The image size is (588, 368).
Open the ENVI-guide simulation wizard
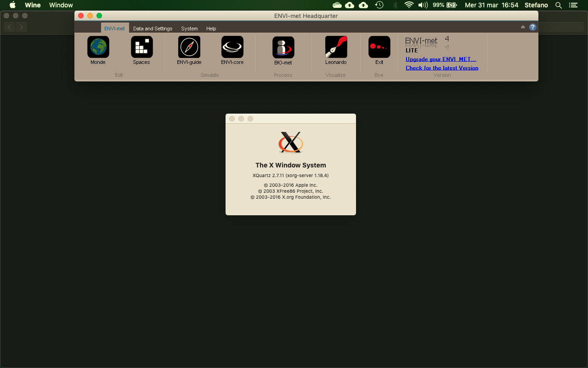189,46
